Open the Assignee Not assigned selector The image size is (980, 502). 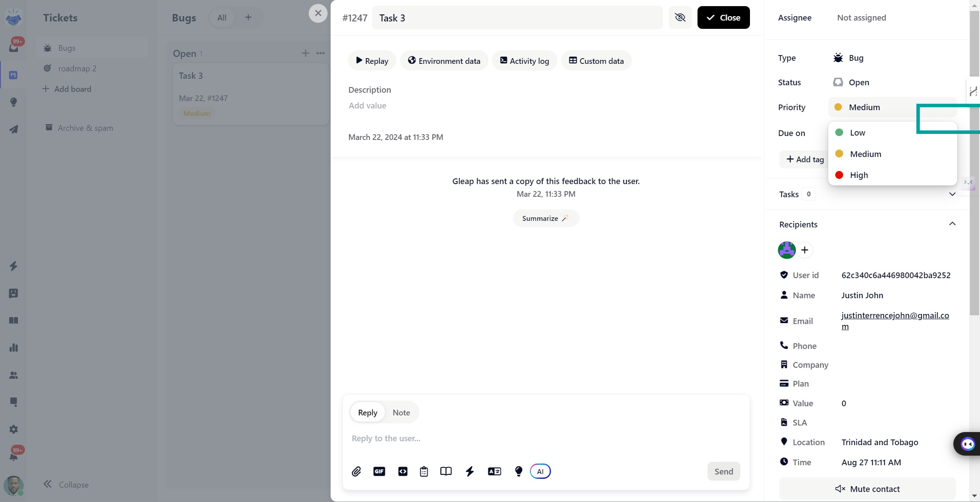pos(861,17)
